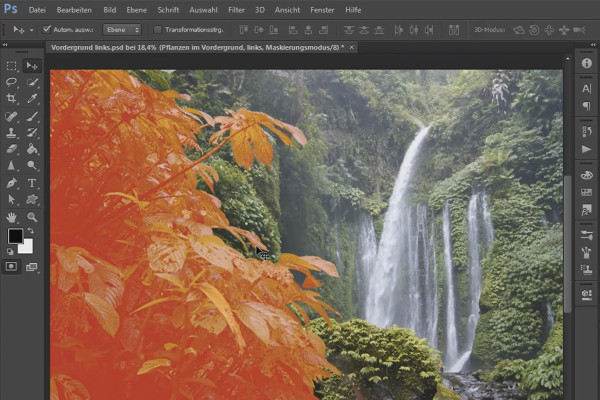Viewport: 600px width, 400px height.
Task: Select the Dodge tool
Action: click(x=32, y=165)
